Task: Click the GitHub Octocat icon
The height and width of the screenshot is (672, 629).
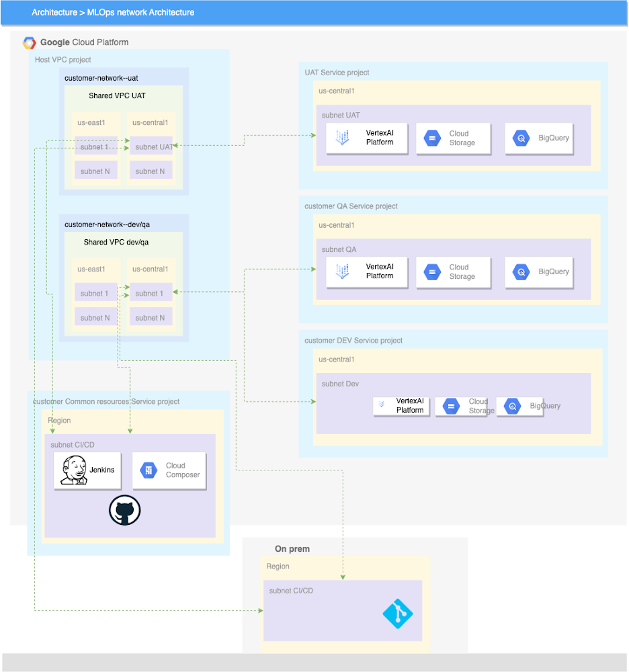Action: click(x=125, y=510)
